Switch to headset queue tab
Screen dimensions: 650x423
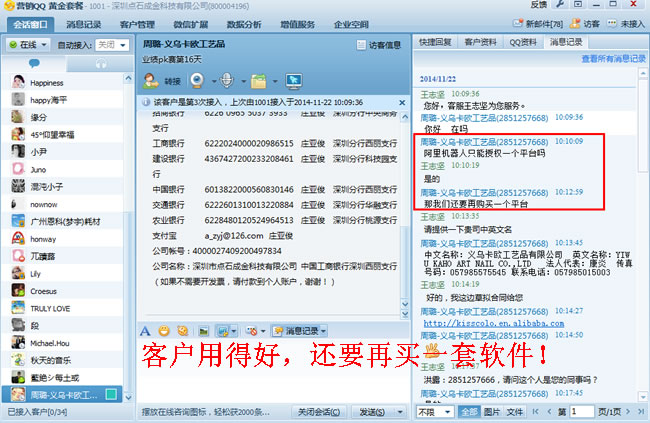pos(101,63)
